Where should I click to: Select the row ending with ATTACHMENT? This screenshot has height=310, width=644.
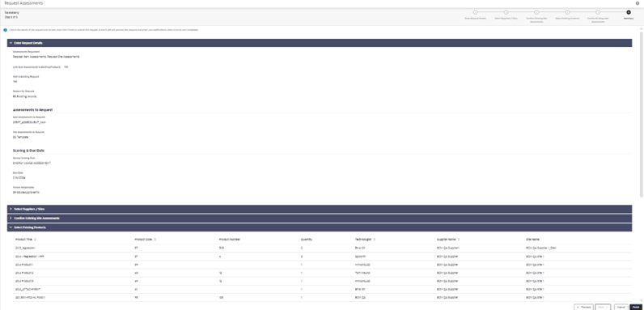pyautogui.click(x=323, y=289)
